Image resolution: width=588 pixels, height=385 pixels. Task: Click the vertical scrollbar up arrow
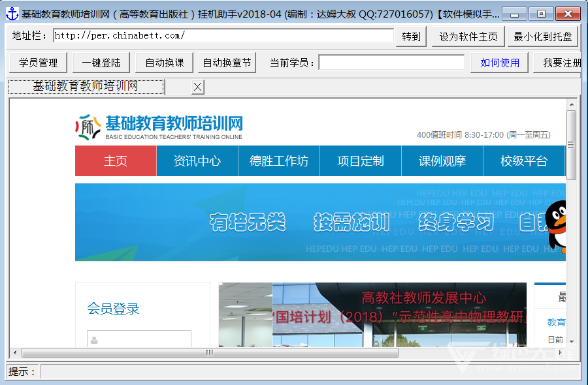572,104
